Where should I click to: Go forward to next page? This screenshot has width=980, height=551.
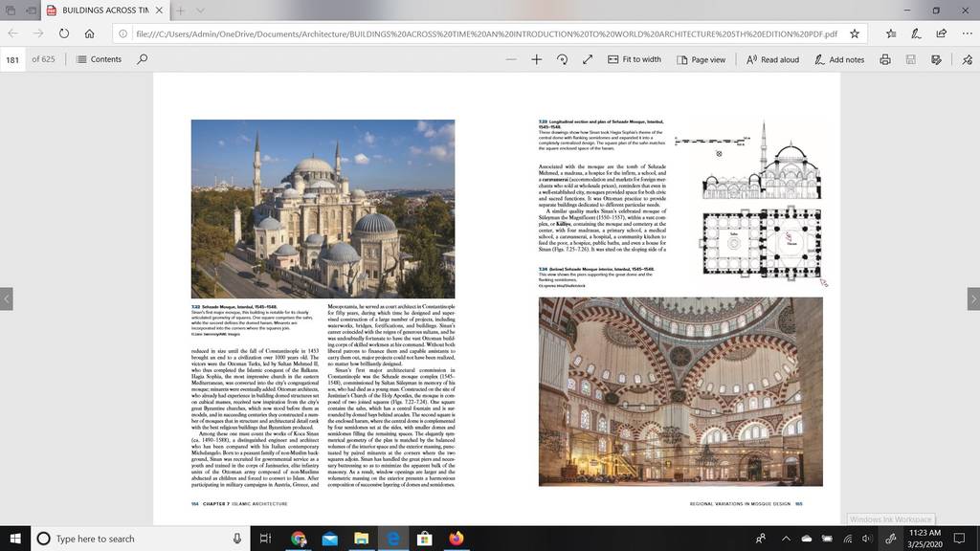point(38,33)
